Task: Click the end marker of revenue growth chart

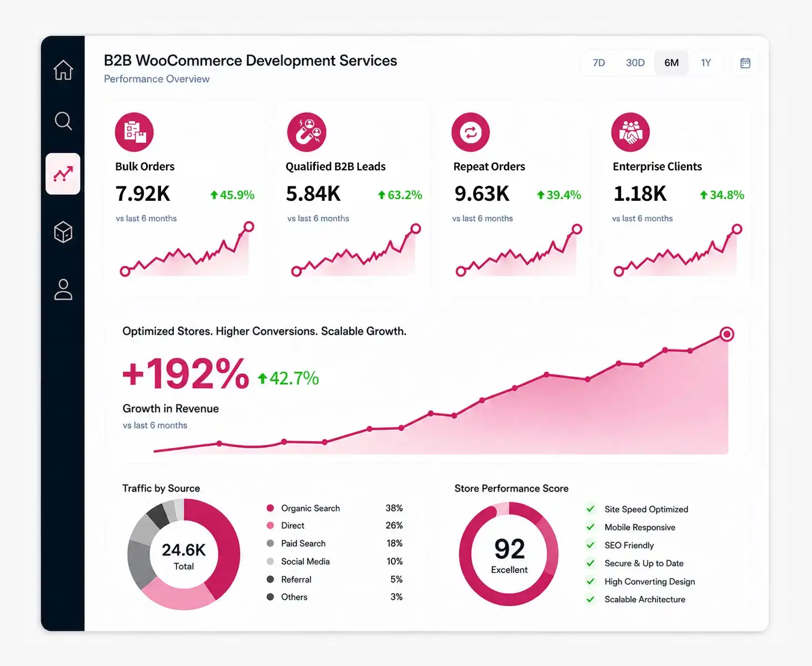Action: click(x=727, y=334)
